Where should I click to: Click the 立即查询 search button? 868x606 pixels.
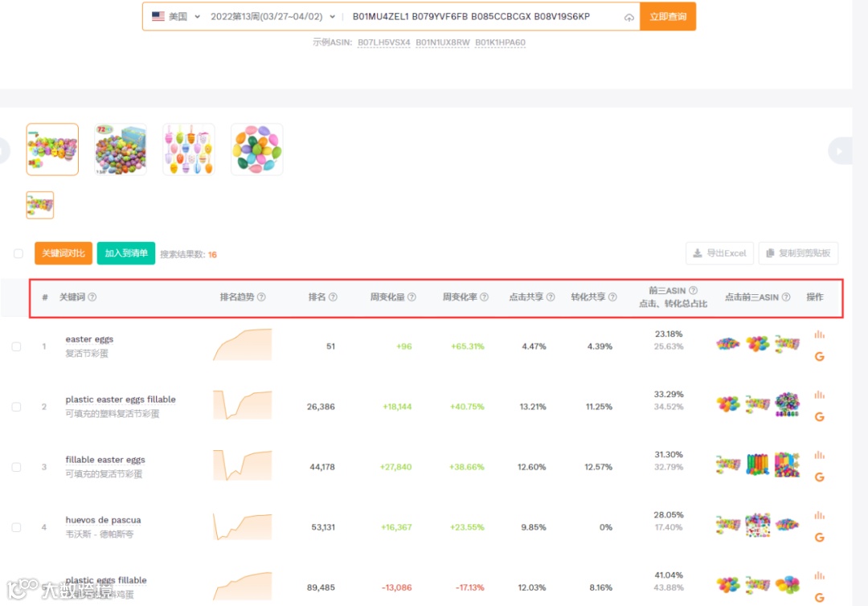tap(668, 15)
